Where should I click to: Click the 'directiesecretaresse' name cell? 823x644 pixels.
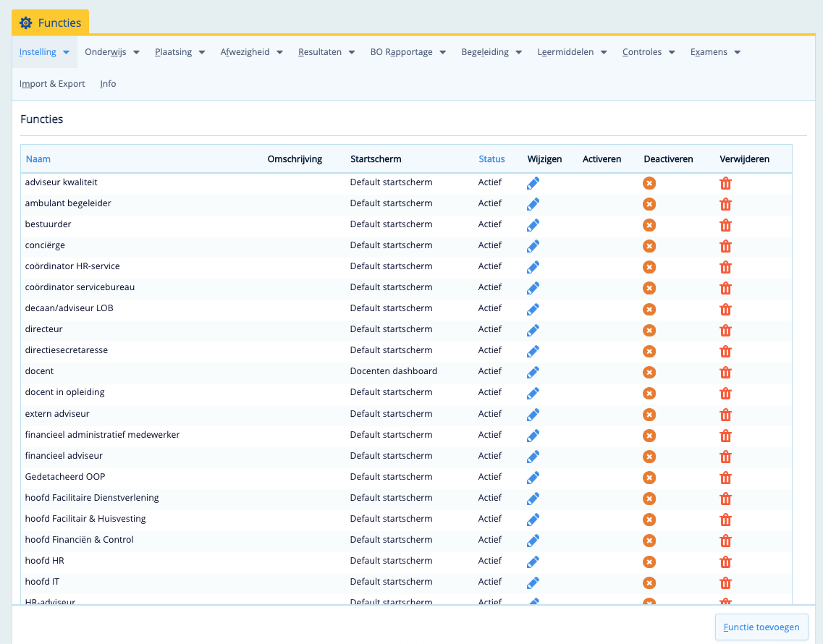(67, 350)
